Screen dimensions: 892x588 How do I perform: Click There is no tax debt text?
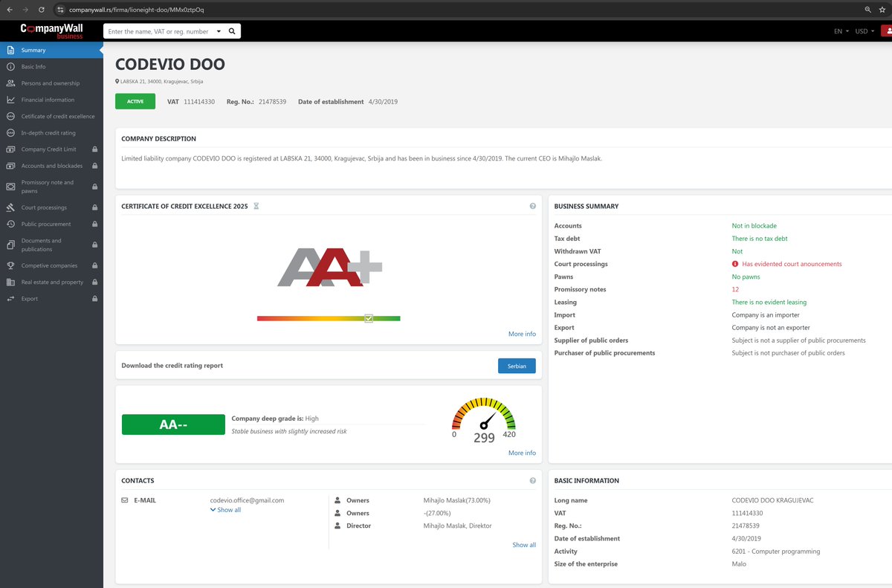point(760,239)
